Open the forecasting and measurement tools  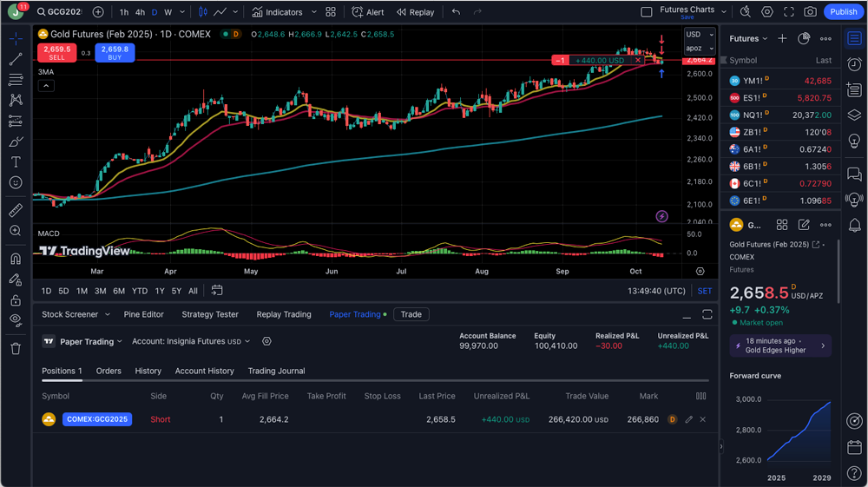pyautogui.click(x=16, y=122)
